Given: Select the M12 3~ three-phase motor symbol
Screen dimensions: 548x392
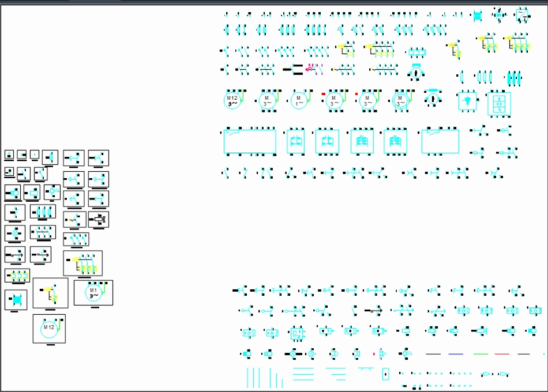Looking at the screenshot, I should tap(234, 100).
